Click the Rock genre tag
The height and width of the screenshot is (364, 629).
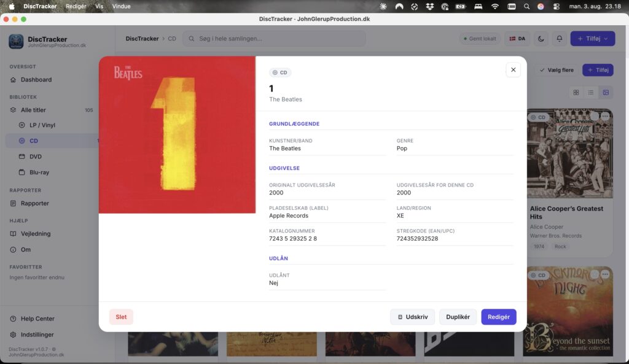[560, 247]
